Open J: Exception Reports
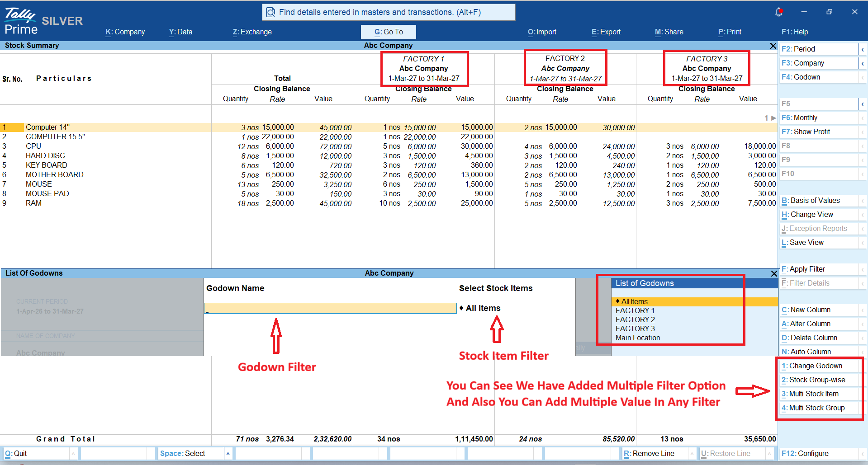868x465 pixels. 819,229
